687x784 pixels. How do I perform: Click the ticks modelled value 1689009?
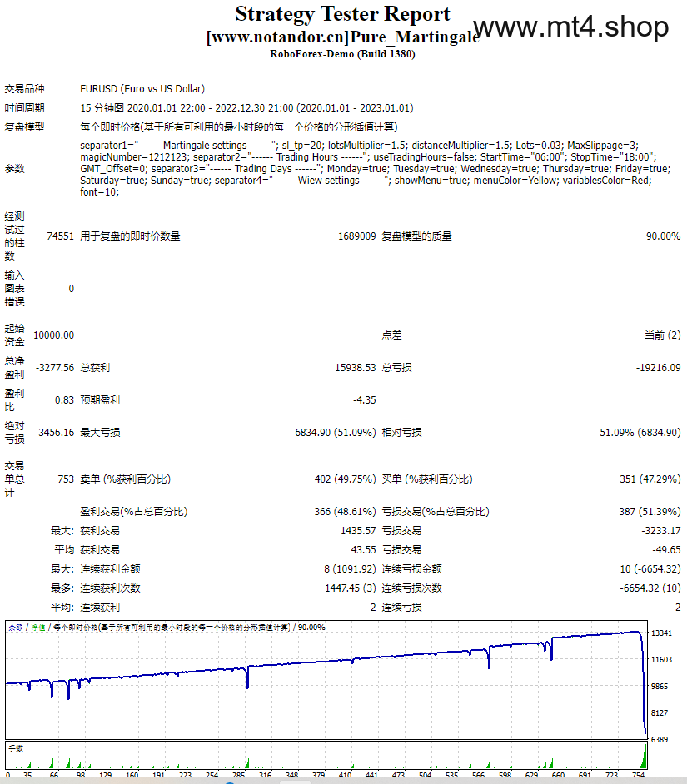tap(356, 236)
